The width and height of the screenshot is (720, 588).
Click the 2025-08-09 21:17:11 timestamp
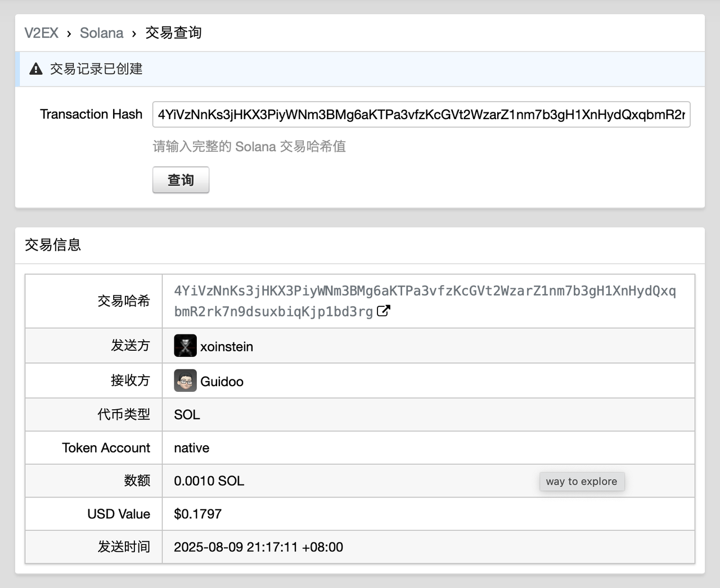tap(258, 548)
